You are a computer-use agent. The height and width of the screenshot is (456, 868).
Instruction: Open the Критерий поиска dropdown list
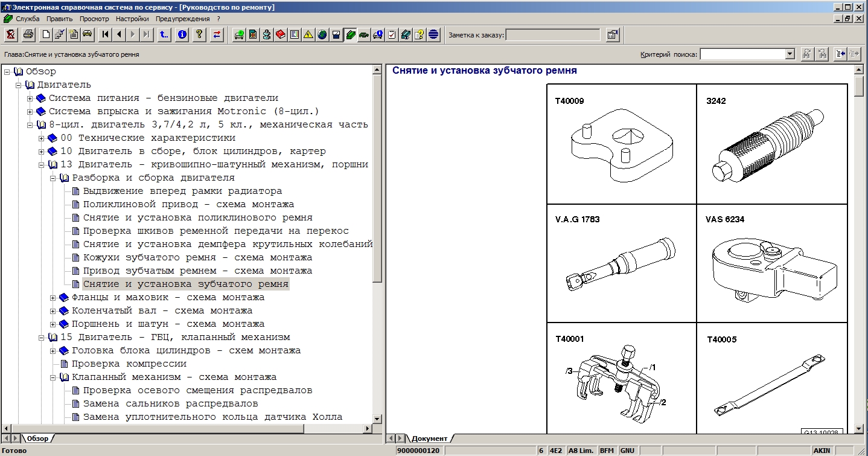pos(790,54)
